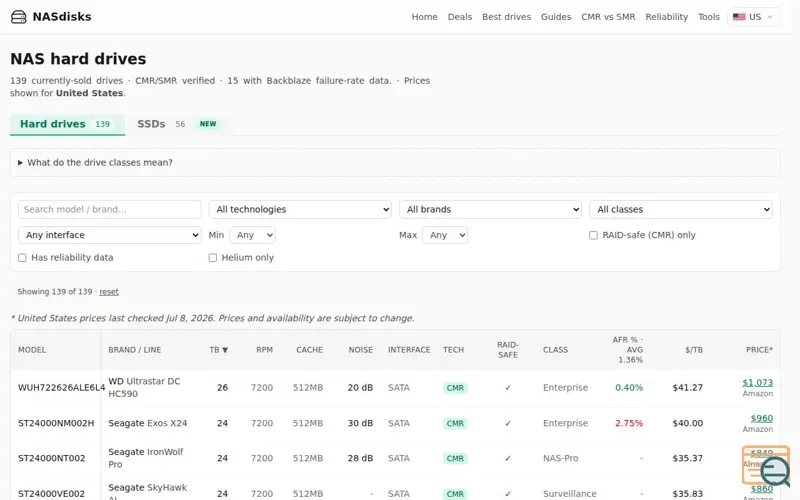Open the US region selector

(754, 17)
